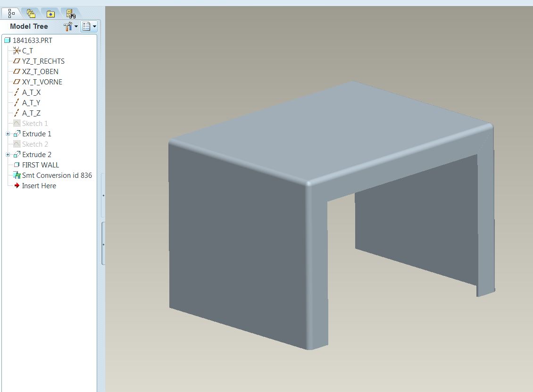
Task: Click the lower navigator sash handle
Action: click(x=103, y=244)
